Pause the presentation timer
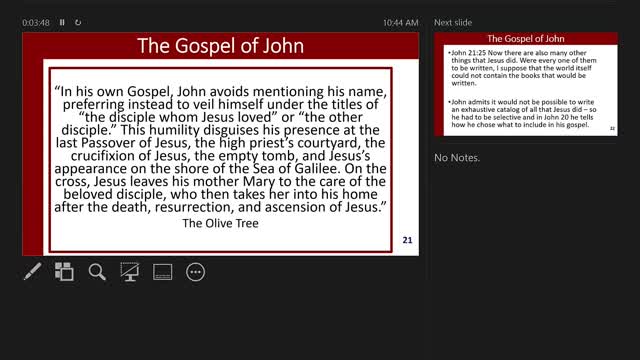This screenshot has height=360, width=640. (62, 22)
